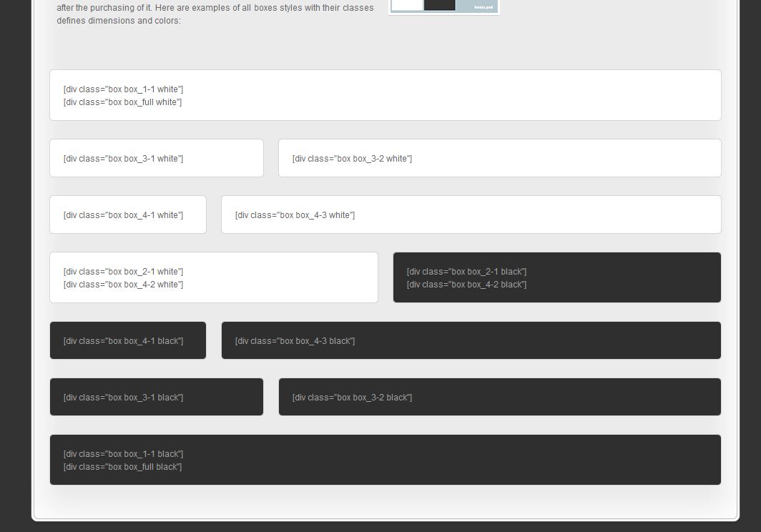Select the white box_4-3 box
This screenshot has width=761, height=532.
coord(471,215)
